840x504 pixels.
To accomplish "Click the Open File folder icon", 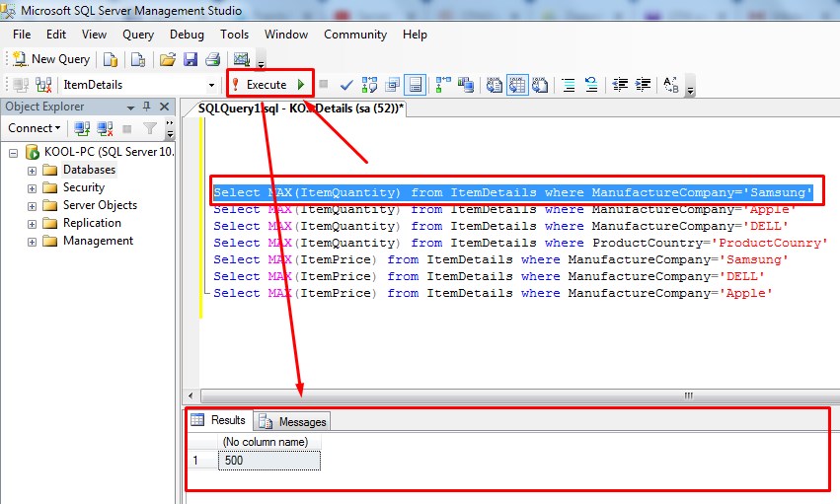I will pos(168,59).
